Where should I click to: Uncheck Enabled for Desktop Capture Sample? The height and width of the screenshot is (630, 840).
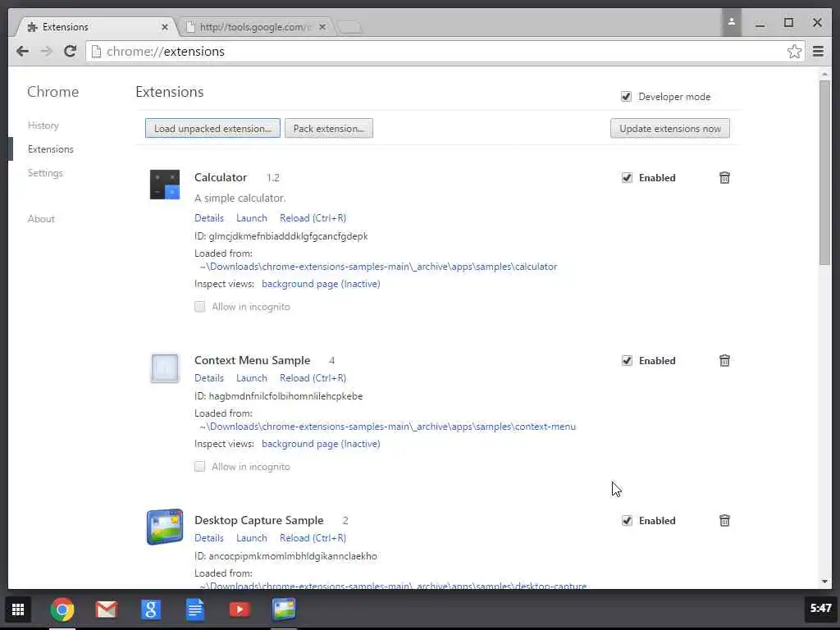[627, 521]
